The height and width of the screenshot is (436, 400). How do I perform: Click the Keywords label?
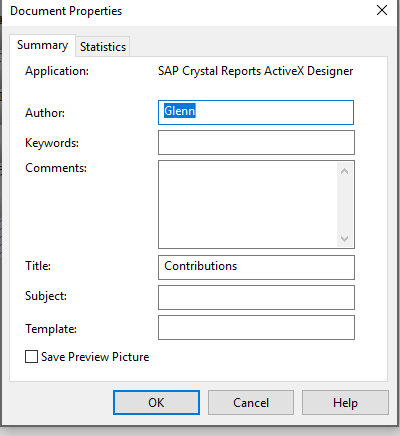click(52, 143)
